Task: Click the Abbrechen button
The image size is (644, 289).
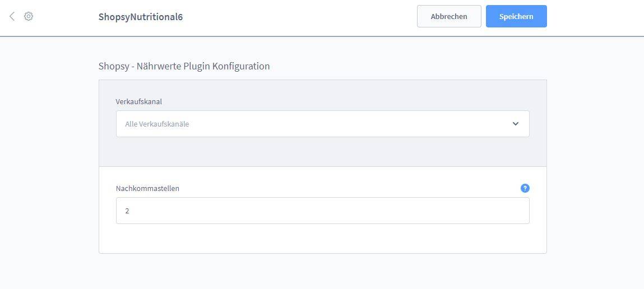Action: (449, 16)
